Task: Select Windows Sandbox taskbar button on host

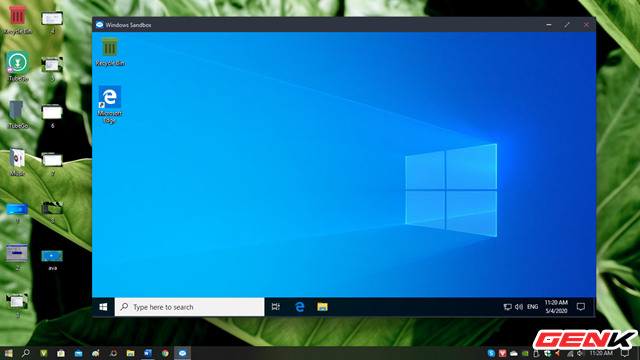Action: [182, 353]
